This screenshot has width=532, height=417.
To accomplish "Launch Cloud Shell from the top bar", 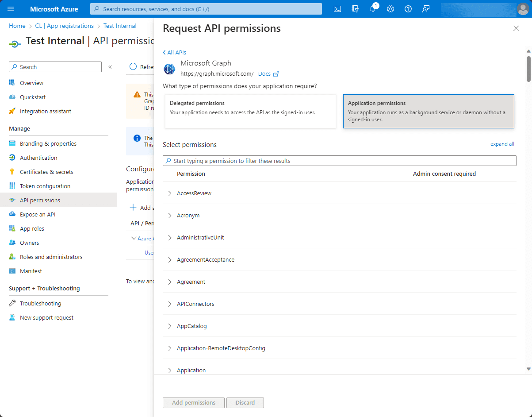I will tap(337, 9).
